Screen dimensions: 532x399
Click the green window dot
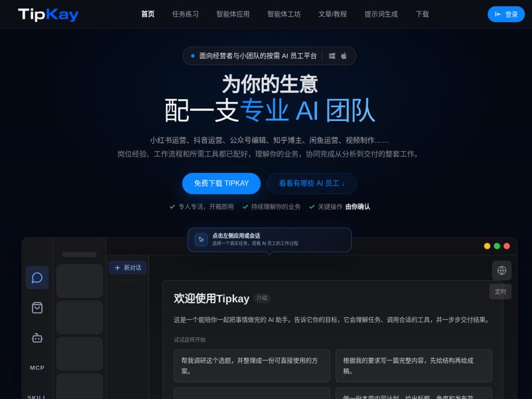click(497, 246)
